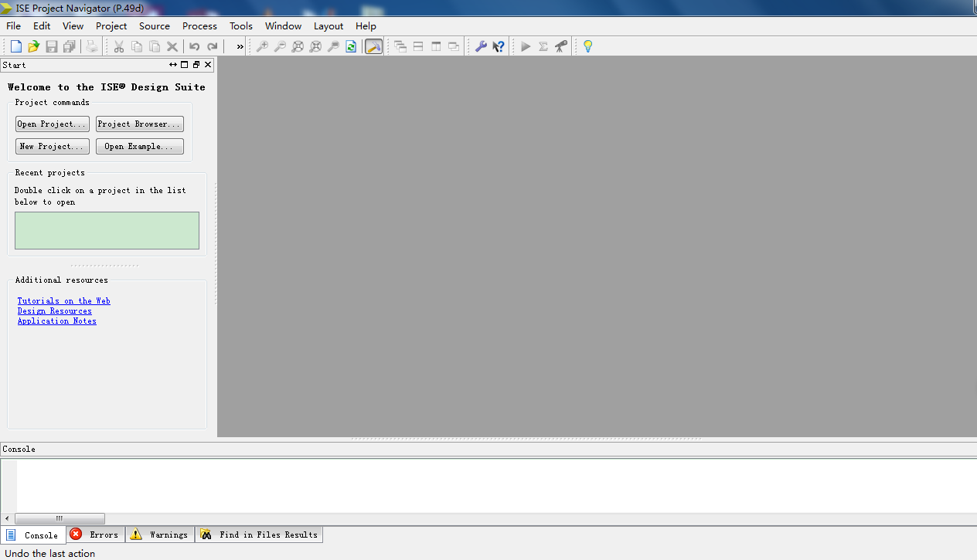Open the Help menu
Viewport: 977px width, 560px height.
point(366,25)
